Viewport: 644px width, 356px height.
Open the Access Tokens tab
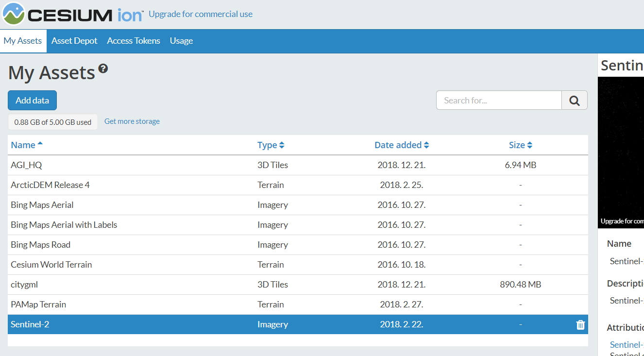[x=134, y=41]
